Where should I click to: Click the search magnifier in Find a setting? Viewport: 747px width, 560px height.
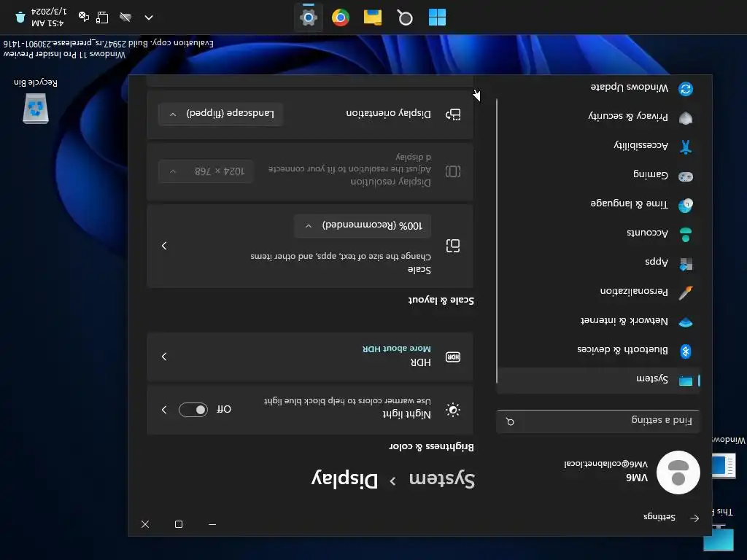[510, 421]
